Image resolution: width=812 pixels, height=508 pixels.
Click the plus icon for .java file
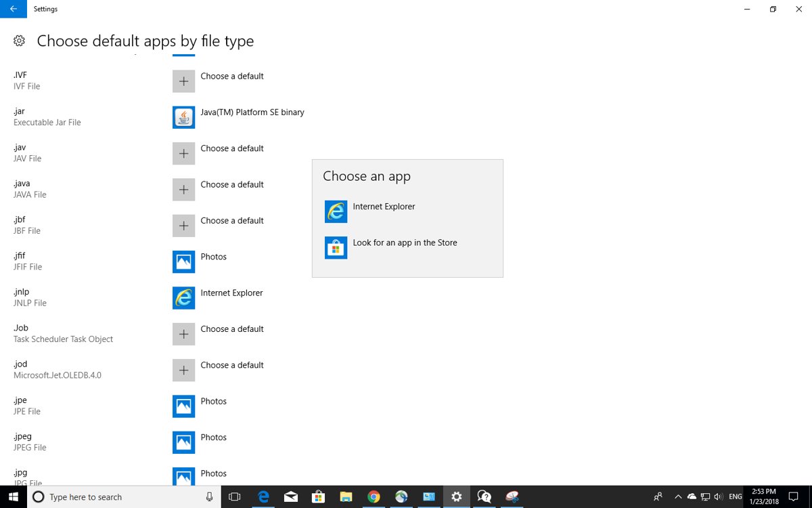coord(183,190)
